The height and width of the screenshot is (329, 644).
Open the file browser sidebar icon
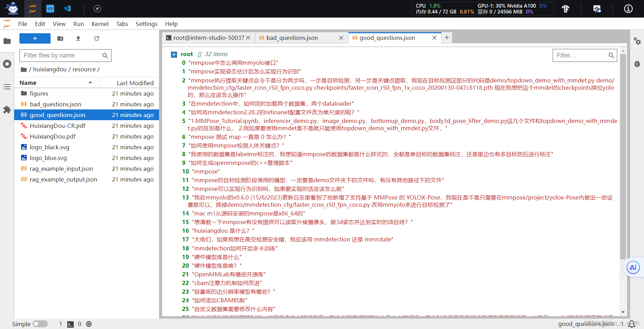click(7, 41)
